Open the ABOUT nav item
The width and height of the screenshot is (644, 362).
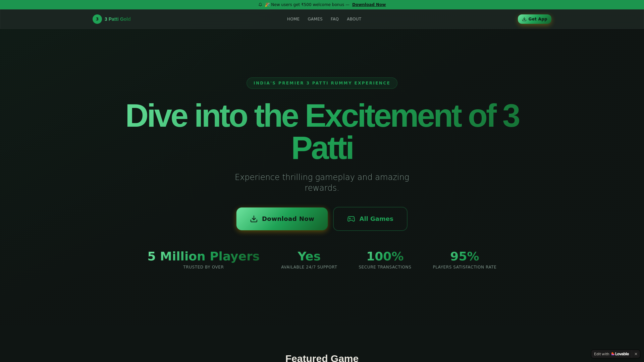354,19
